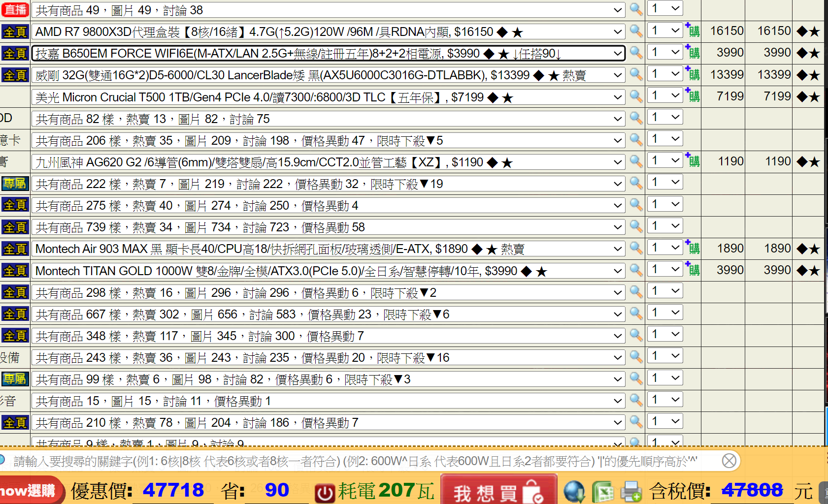828x504 pixels.
Task: Click the red 我想買 button
Action: pyautogui.click(x=498, y=490)
